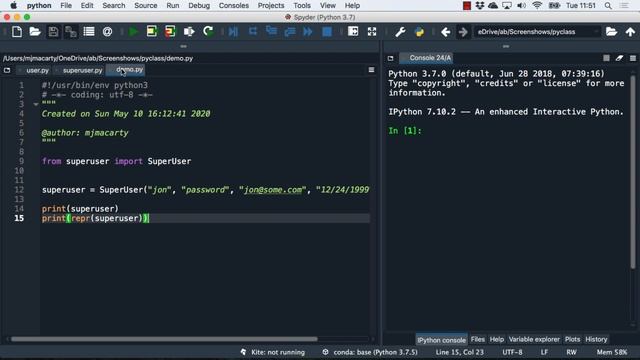Screen dimensions: 640x360
Task: Click the Kite: not running status
Action: coord(273,352)
